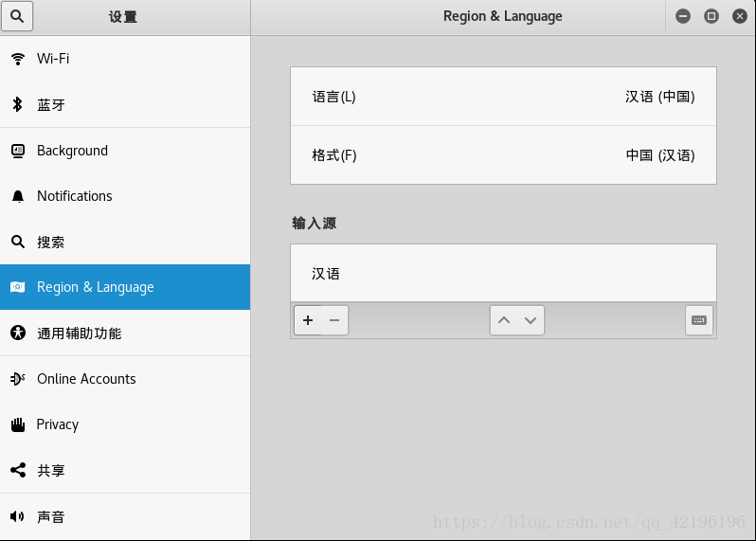
Task: Open 通用辅助功能 settings panel
Action: pyautogui.click(x=125, y=333)
